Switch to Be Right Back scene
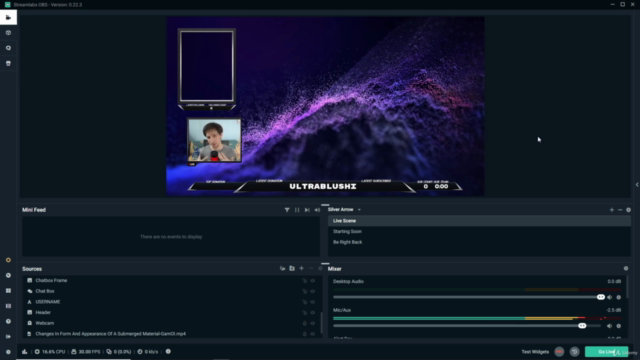 (479, 242)
